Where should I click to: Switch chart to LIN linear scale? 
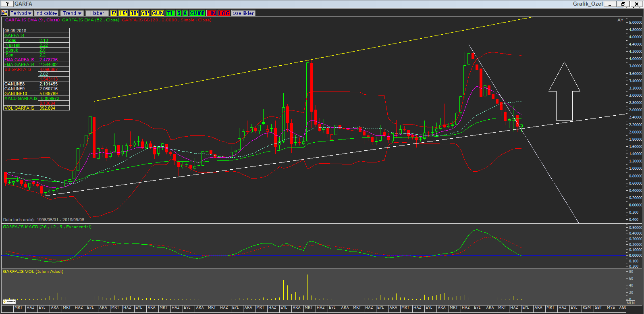(x=212, y=13)
